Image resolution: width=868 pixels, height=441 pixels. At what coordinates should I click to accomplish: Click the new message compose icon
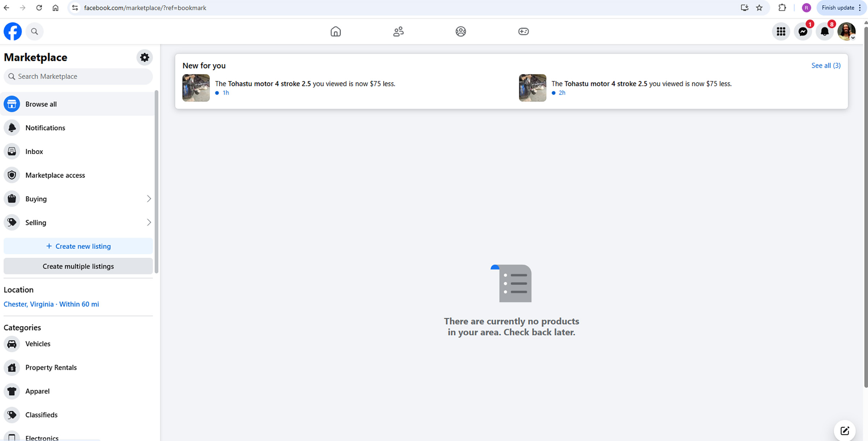tap(844, 430)
